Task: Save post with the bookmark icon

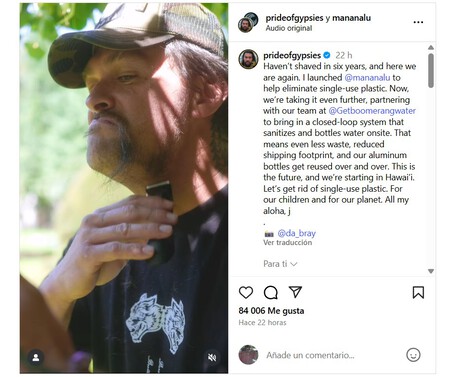Action: click(x=418, y=292)
